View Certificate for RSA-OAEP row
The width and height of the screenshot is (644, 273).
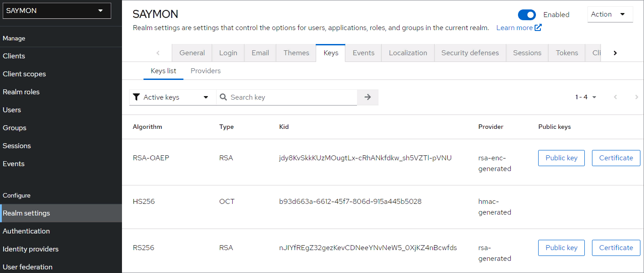pos(616,158)
